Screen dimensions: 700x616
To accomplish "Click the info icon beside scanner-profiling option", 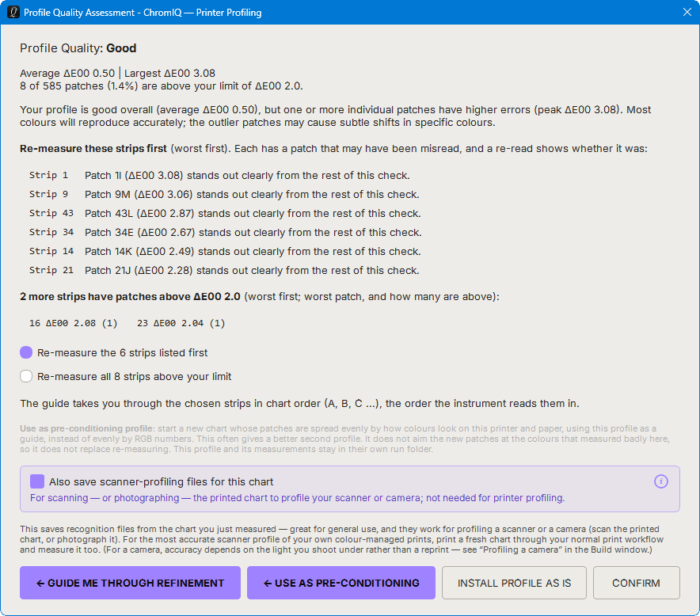I will coord(660,481).
